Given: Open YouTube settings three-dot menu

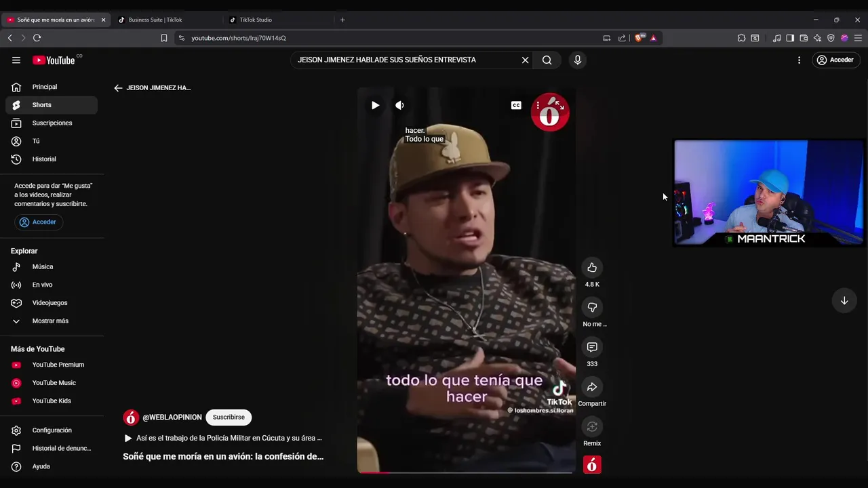Looking at the screenshot, I should (x=799, y=60).
